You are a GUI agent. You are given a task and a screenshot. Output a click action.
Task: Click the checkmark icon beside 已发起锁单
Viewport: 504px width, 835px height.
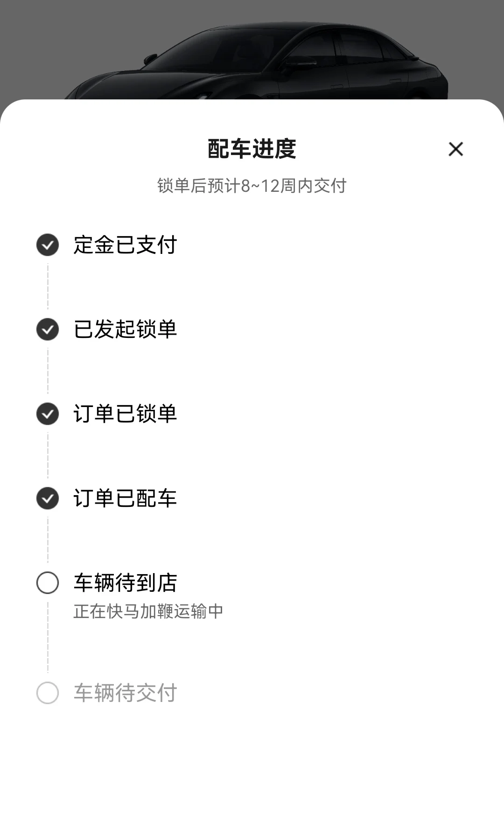pyautogui.click(x=48, y=329)
